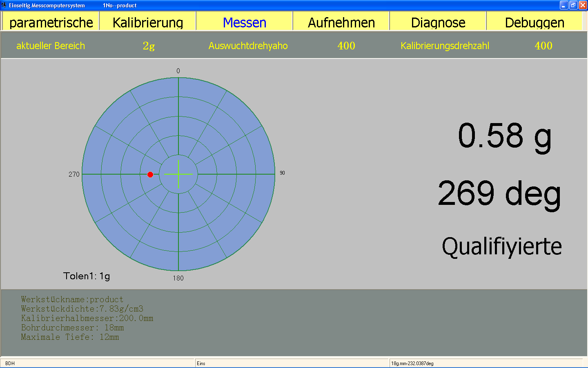Image resolution: width=588 pixels, height=368 pixels.
Task: Click the 400 value beside Kalibrierungsdrehzahl
Action: (543, 46)
